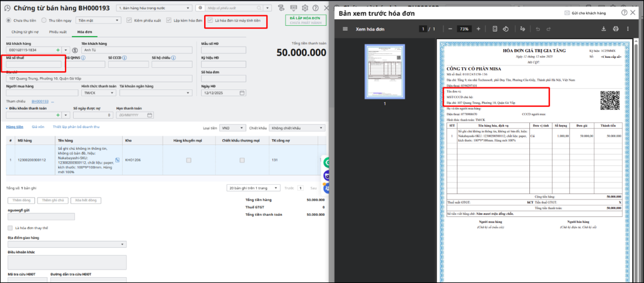The image size is (644, 283).
Task: Click Xóa hết dòng button
Action: (x=86, y=201)
